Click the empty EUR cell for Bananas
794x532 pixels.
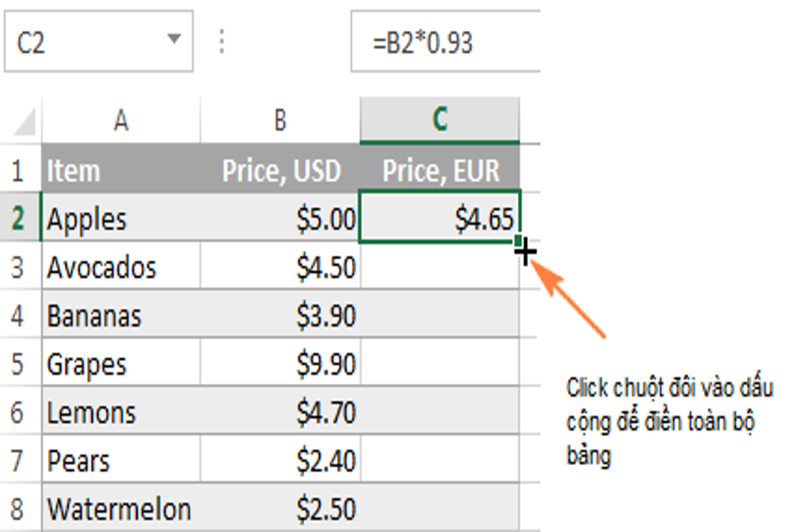point(439,315)
